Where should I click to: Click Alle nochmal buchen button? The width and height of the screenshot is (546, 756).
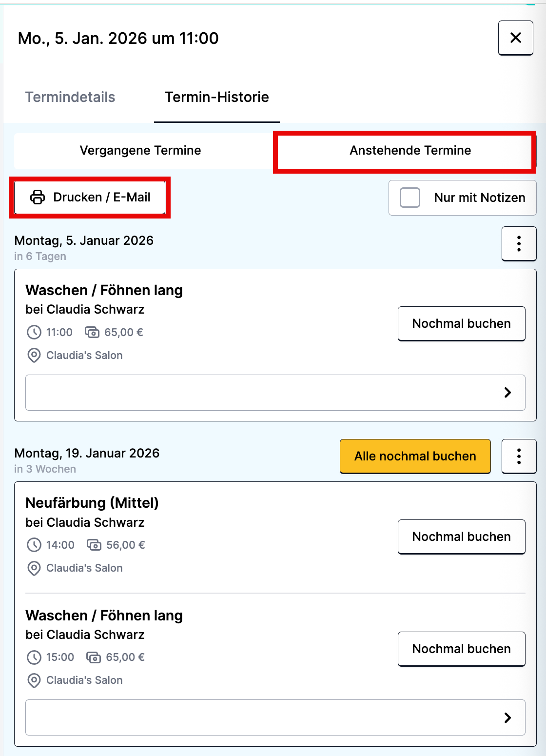(415, 457)
